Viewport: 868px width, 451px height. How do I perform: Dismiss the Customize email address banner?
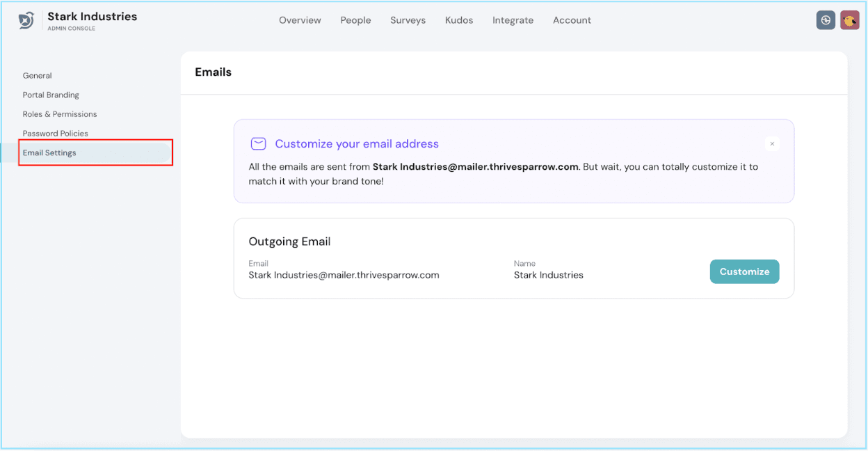[772, 144]
